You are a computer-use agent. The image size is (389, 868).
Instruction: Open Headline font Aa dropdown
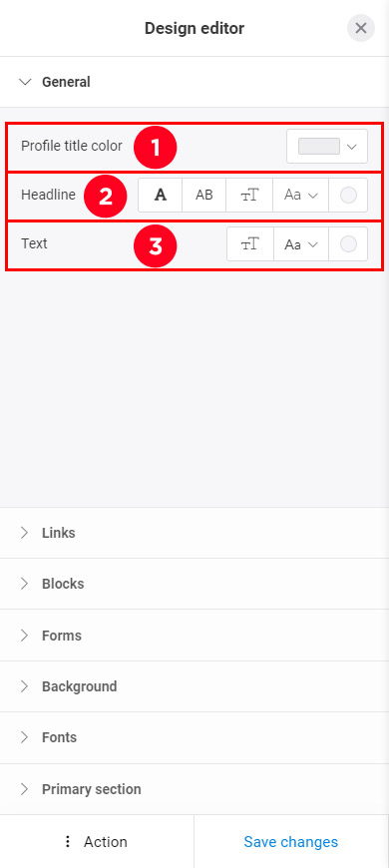tap(300, 195)
